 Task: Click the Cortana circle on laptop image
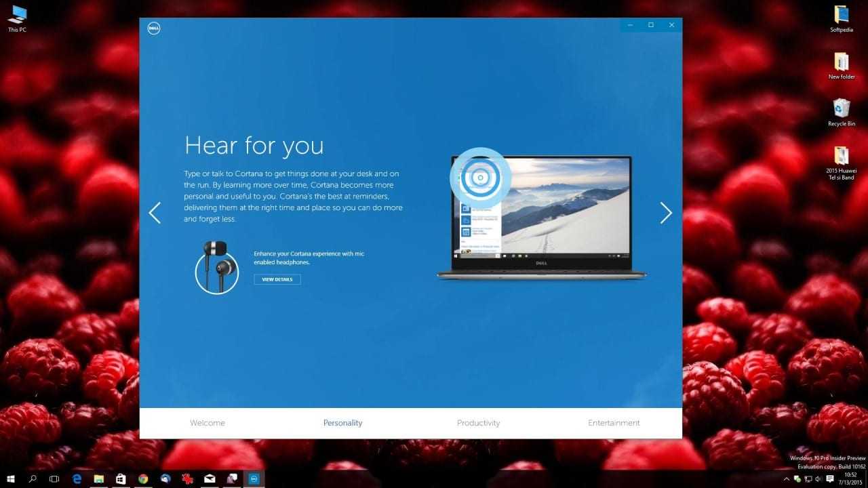[x=480, y=178]
